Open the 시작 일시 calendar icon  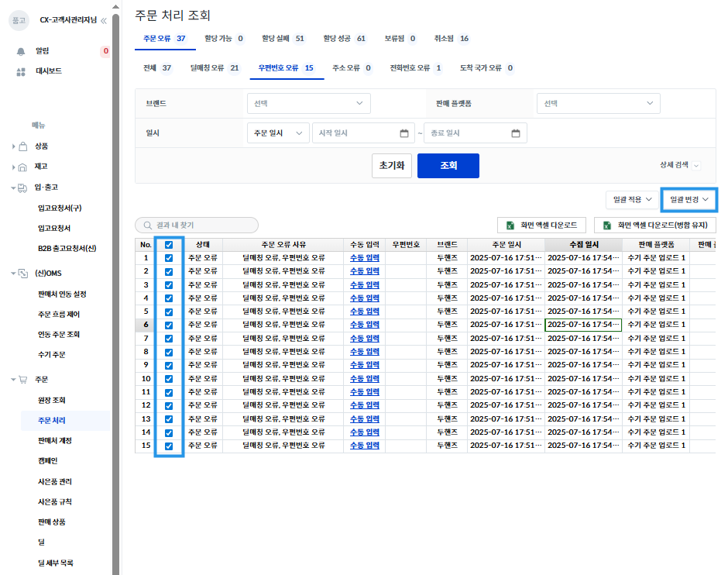403,133
